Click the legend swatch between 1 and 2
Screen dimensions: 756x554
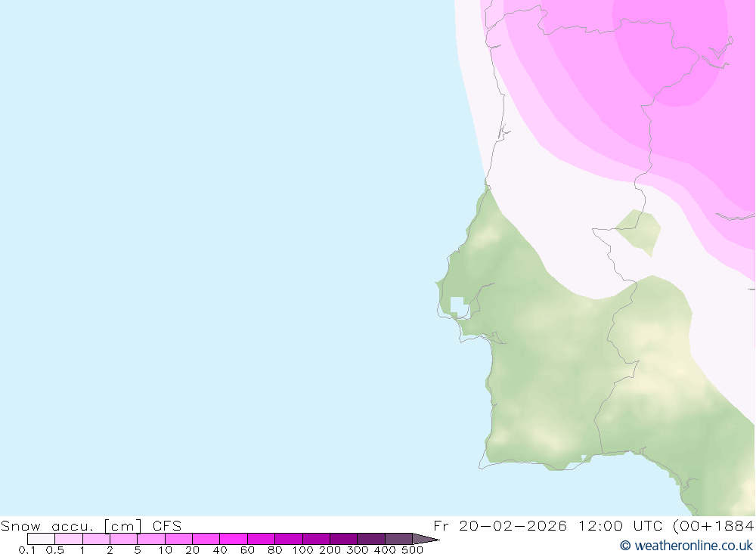tap(97, 539)
